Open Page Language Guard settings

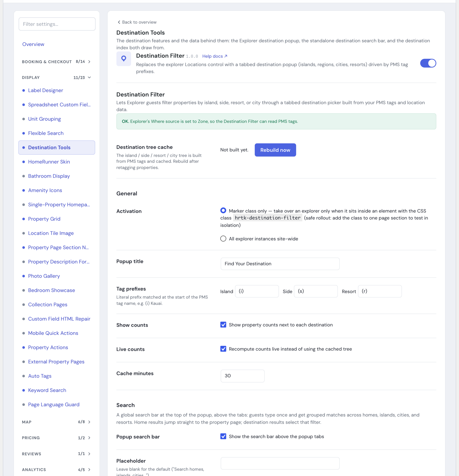[x=54, y=404]
